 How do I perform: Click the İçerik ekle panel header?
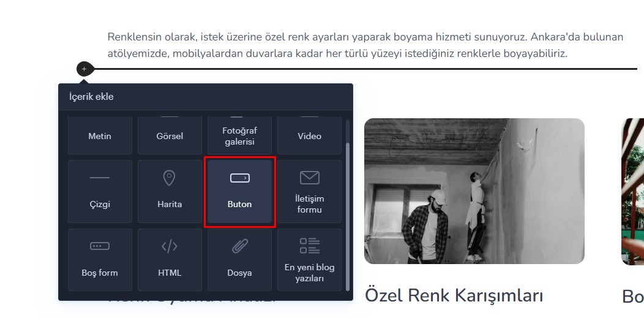tap(205, 97)
